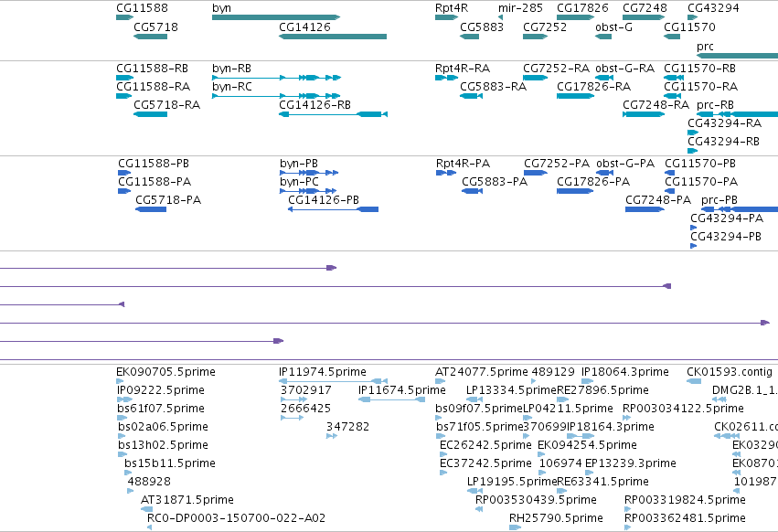Select the Rpt4R gene feature
The width and height of the screenshot is (778, 532).
[x=446, y=17]
